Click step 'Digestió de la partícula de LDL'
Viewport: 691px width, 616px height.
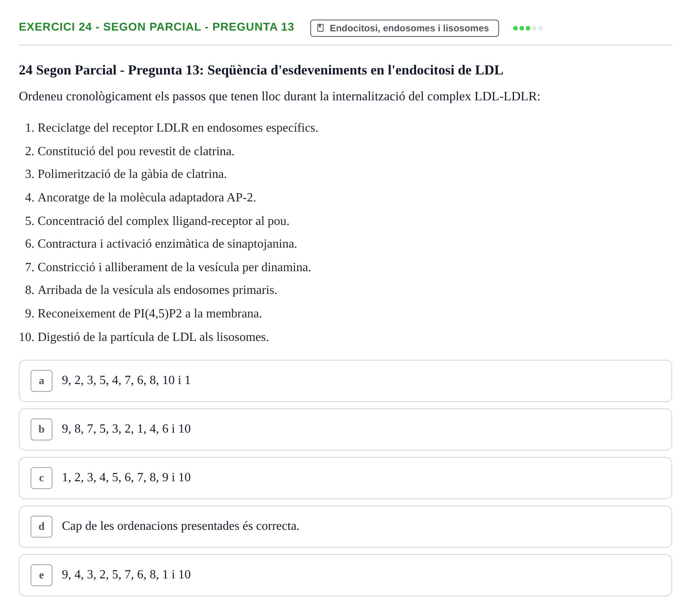(153, 337)
